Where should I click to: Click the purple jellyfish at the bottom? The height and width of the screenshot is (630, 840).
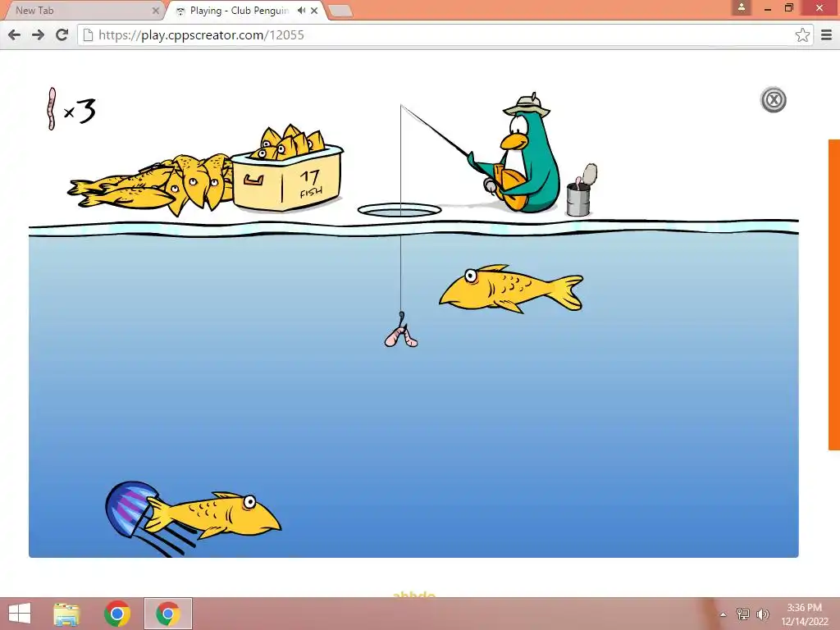(130, 510)
